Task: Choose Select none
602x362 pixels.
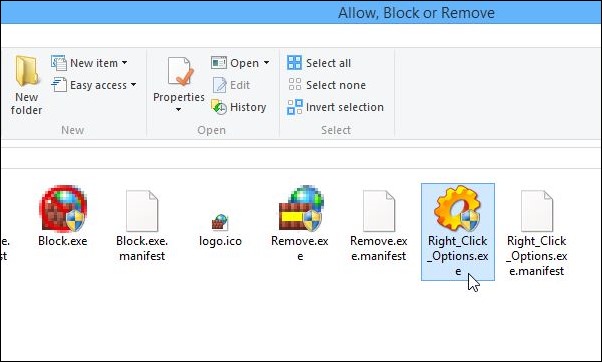Action: [327, 85]
